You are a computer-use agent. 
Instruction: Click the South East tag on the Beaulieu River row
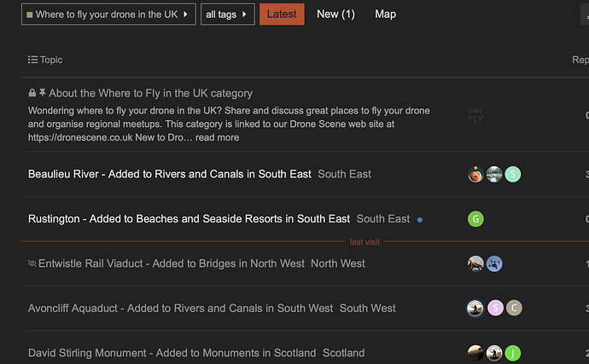point(345,174)
